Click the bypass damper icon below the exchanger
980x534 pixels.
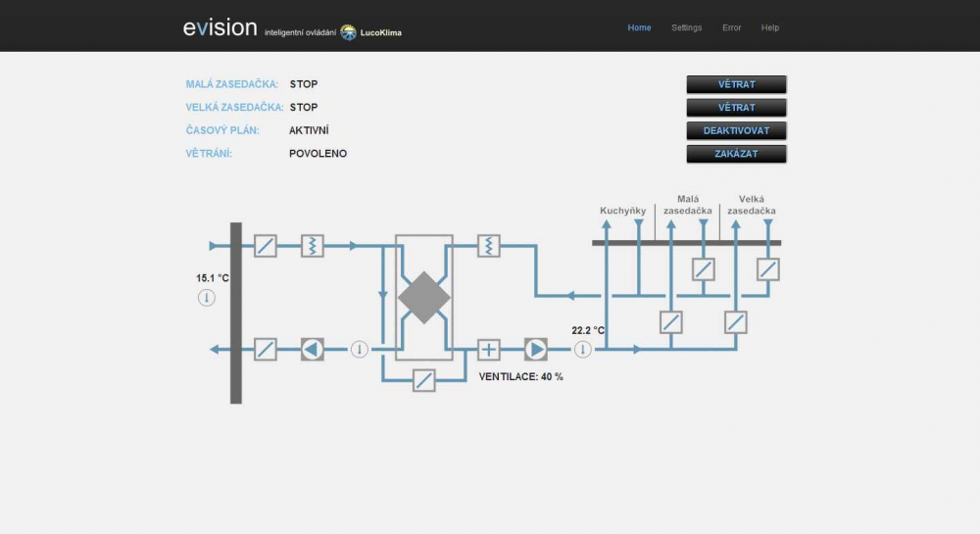click(x=423, y=380)
